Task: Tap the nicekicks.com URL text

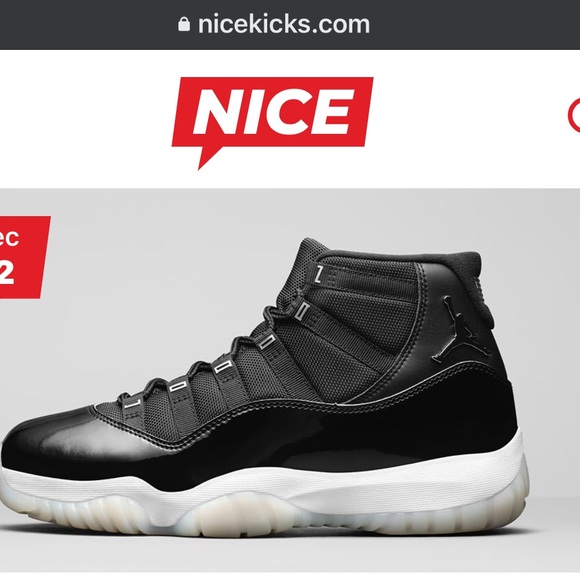Action: (x=284, y=24)
